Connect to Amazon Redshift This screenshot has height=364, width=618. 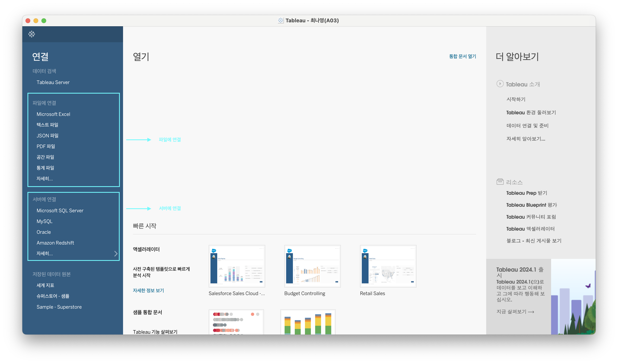click(55, 243)
